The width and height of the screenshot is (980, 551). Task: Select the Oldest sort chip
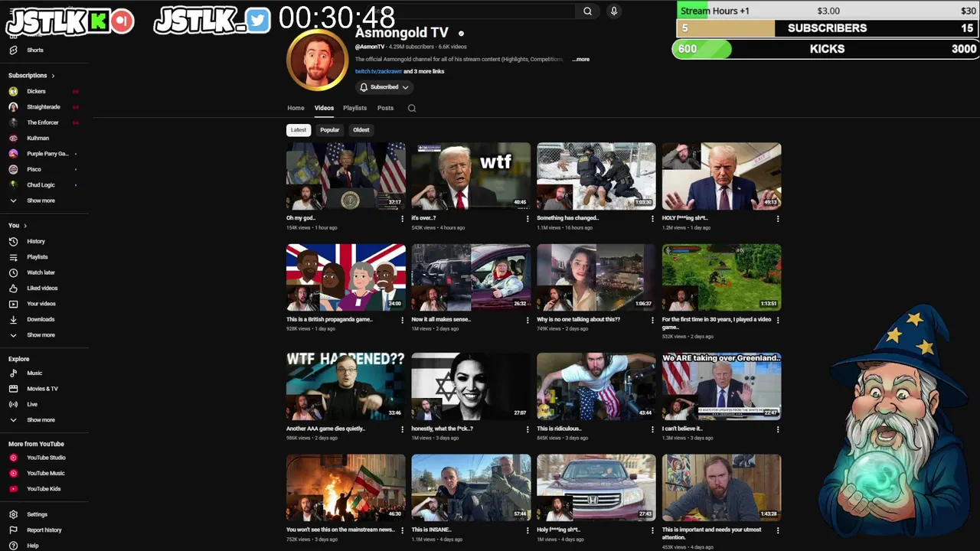(361, 130)
